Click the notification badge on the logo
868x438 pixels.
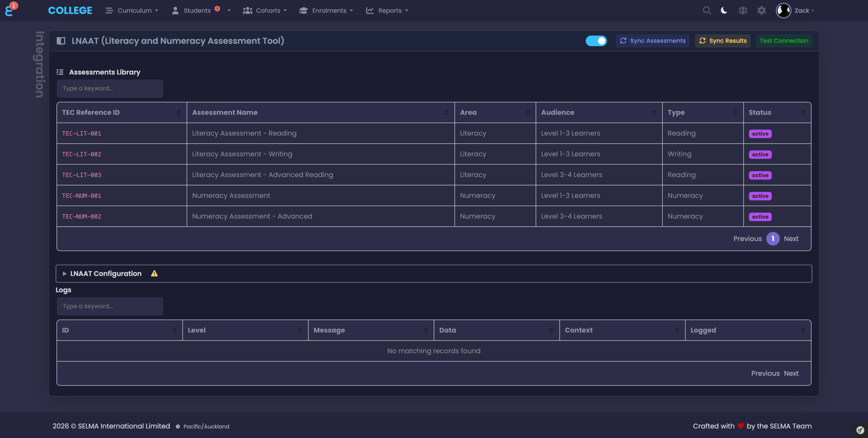(14, 5)
